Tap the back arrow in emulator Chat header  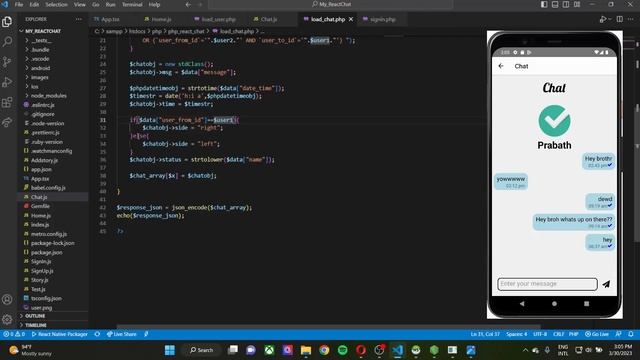coord(501,66)
